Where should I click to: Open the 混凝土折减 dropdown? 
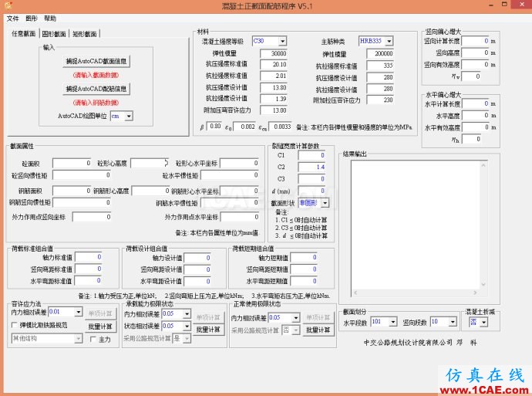click(x=484, y=322)
